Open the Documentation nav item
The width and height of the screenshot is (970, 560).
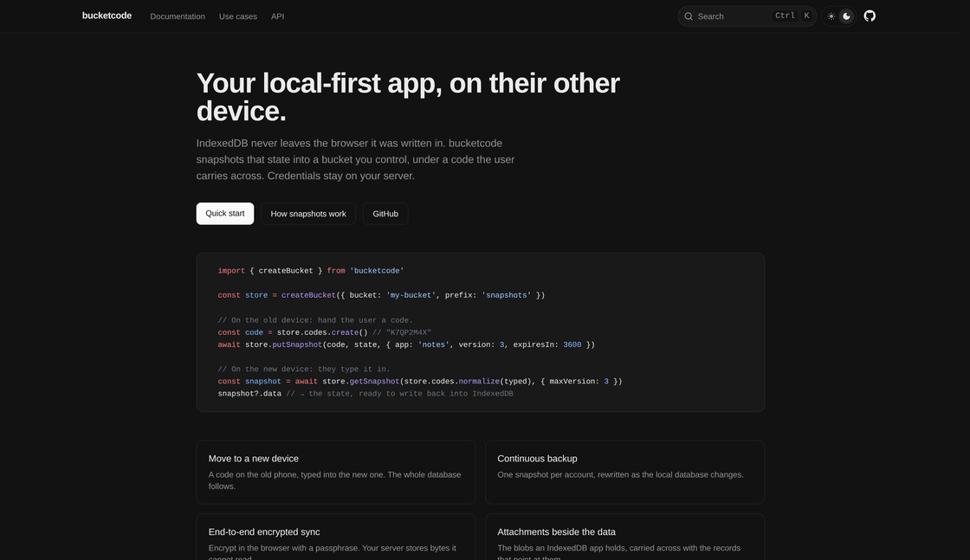[178, 16]
